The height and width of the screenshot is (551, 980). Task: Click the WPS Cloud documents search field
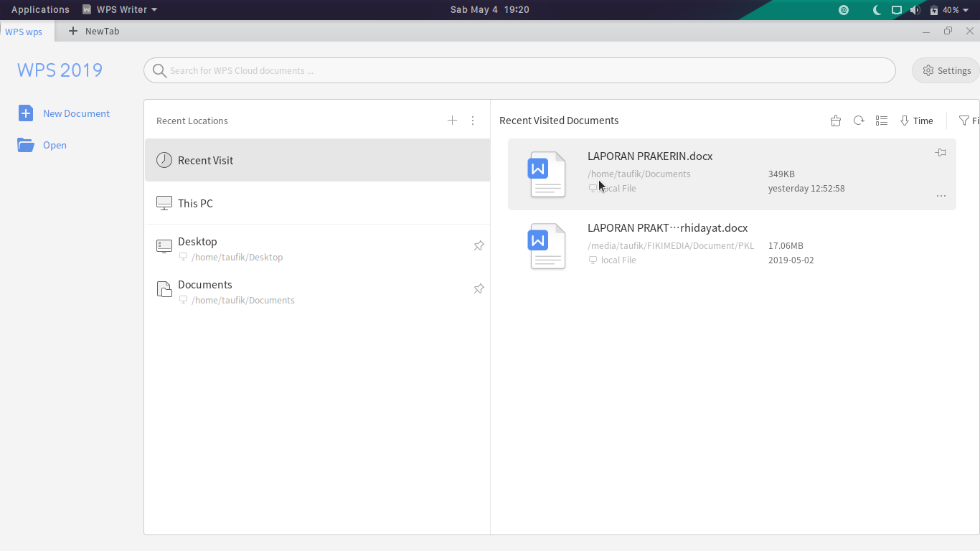click(519, 70)
